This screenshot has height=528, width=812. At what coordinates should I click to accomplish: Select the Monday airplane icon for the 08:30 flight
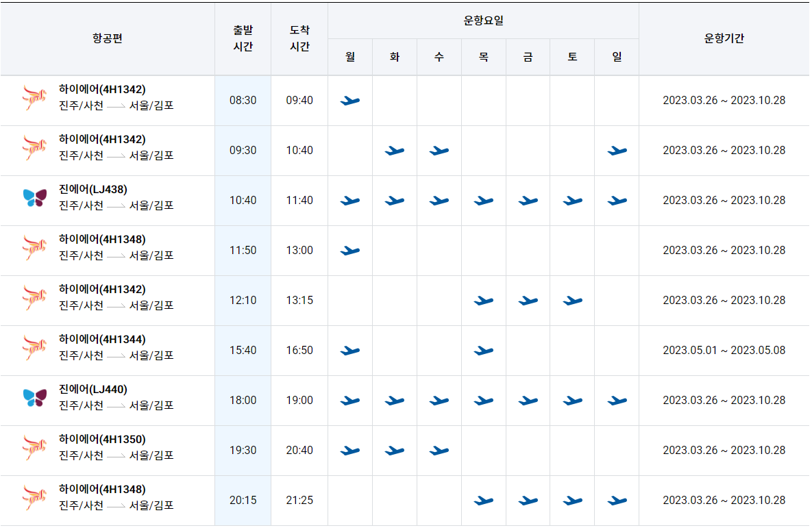(349, 100)
